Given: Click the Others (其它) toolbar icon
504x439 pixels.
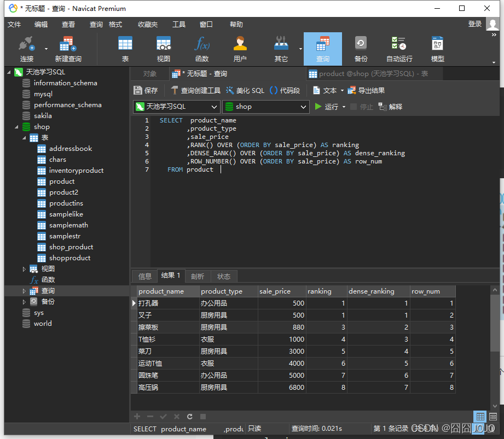Looking at the screenshot, I should pos(281,49).
